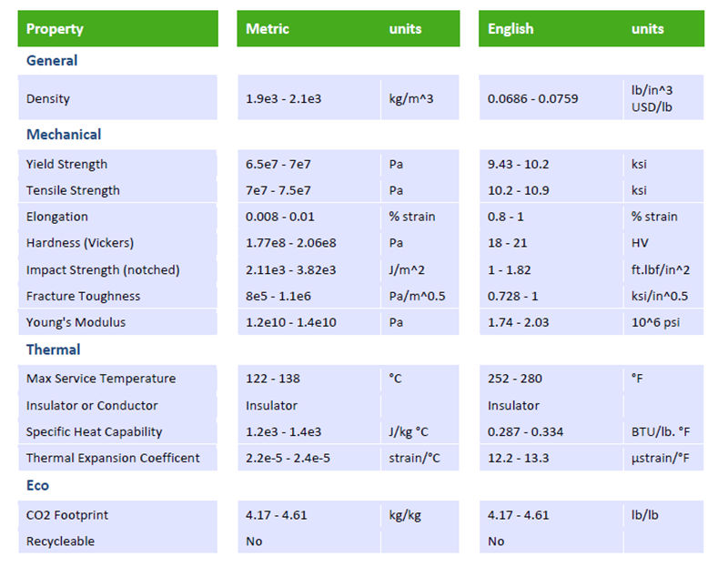Select the Eco section heading
This screenshot has width=728, height=567.
pyautogui.click(x=37, y=485)
